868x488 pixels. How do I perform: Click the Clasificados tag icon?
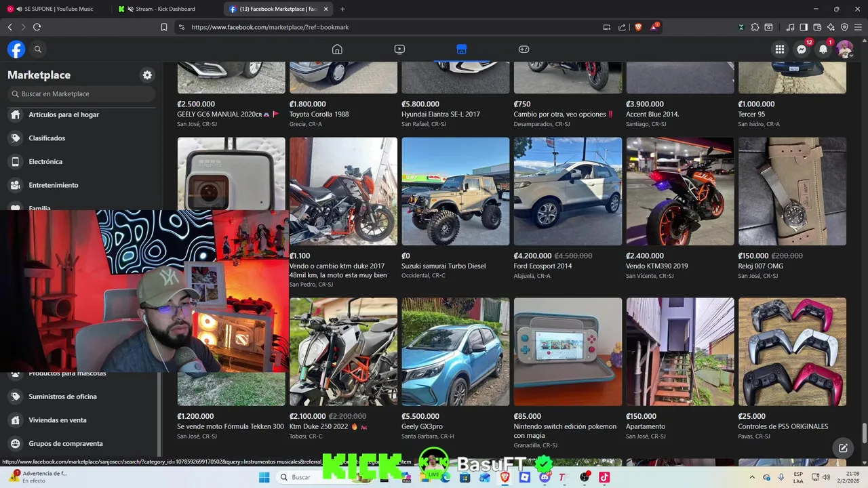tap(16, 138)
